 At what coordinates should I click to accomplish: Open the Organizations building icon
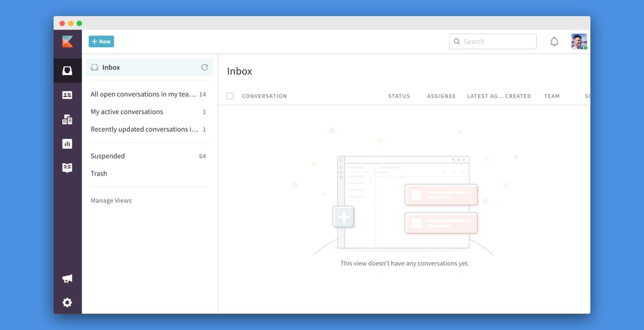(67, 119)
